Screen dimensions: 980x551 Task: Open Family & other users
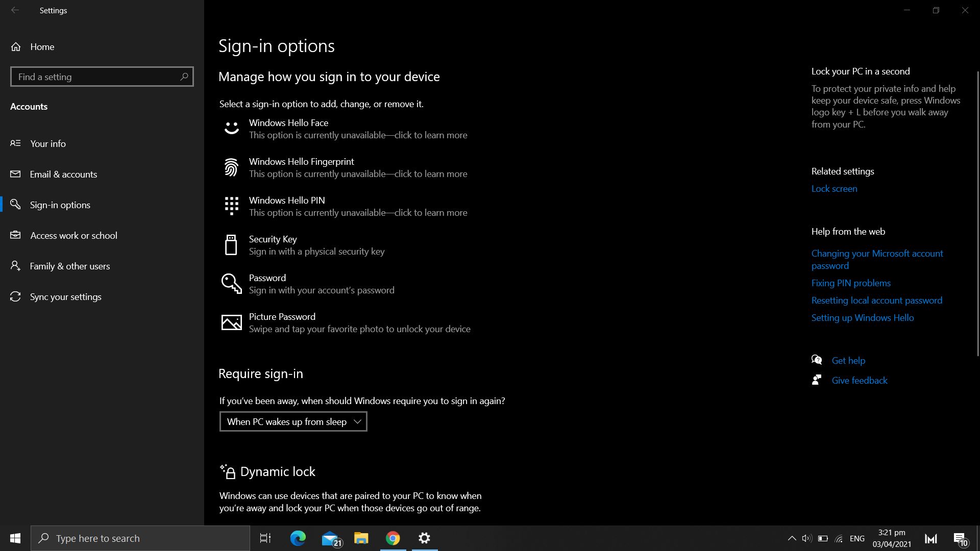70,266
